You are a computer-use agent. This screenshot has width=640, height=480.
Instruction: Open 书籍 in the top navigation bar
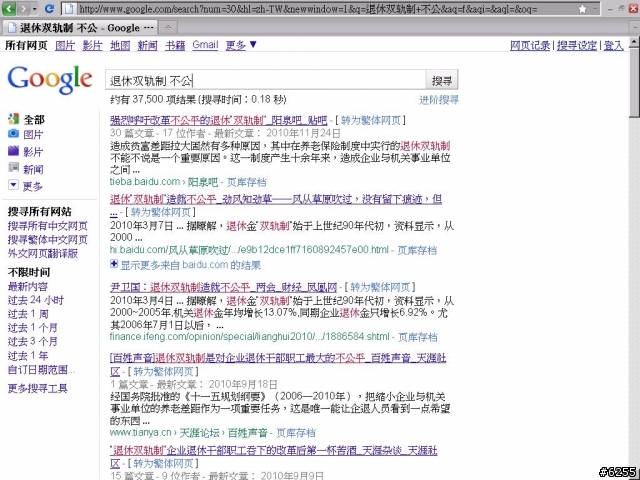tap(175, 45)
